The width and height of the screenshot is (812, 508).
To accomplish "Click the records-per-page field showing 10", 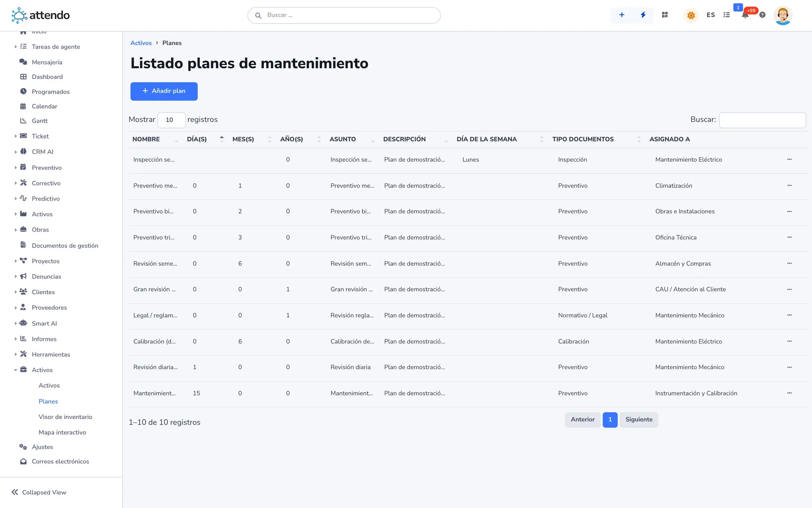I will click(171, 120).
